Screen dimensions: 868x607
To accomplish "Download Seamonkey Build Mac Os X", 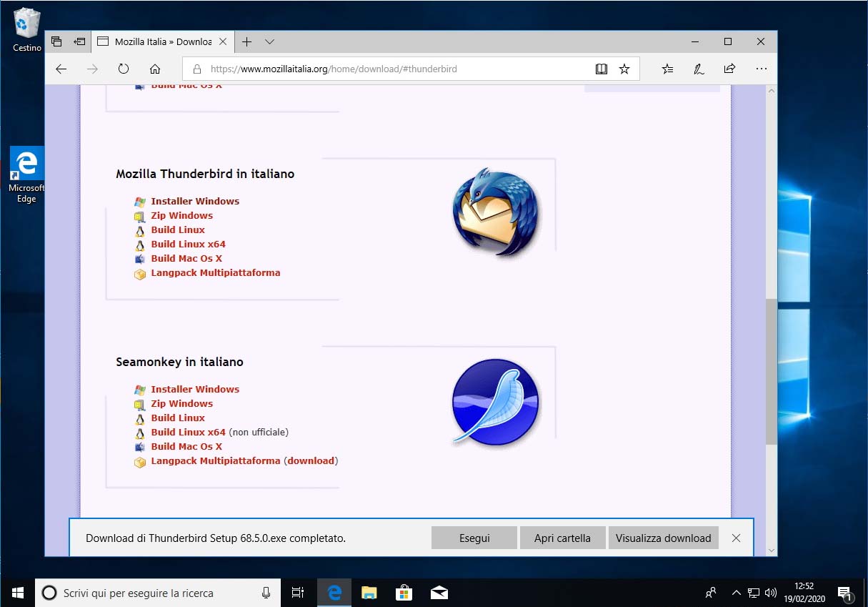I will point(186,446).
